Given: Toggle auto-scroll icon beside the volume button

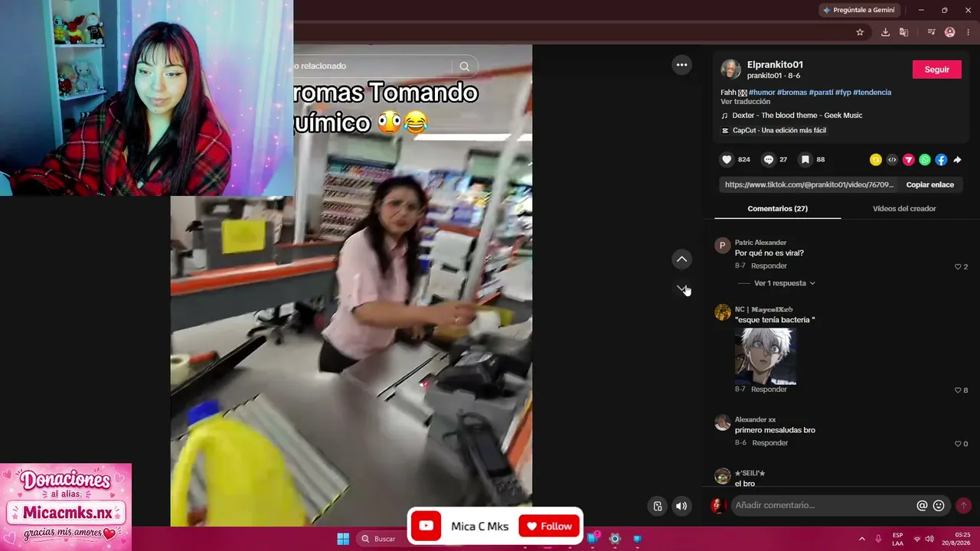Looking at the screenshot, I should (x=657, y=506).
